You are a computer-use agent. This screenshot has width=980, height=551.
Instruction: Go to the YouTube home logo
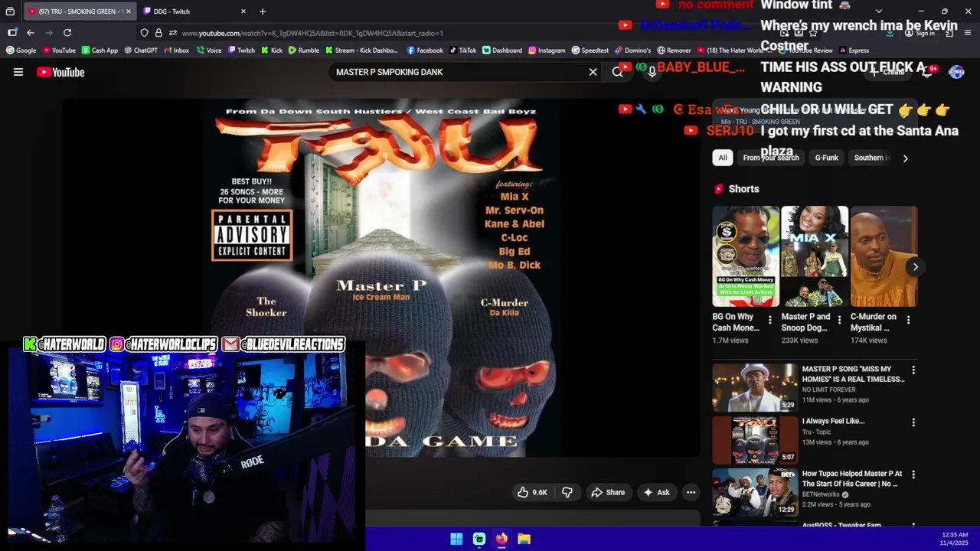[x=60, y=72]
